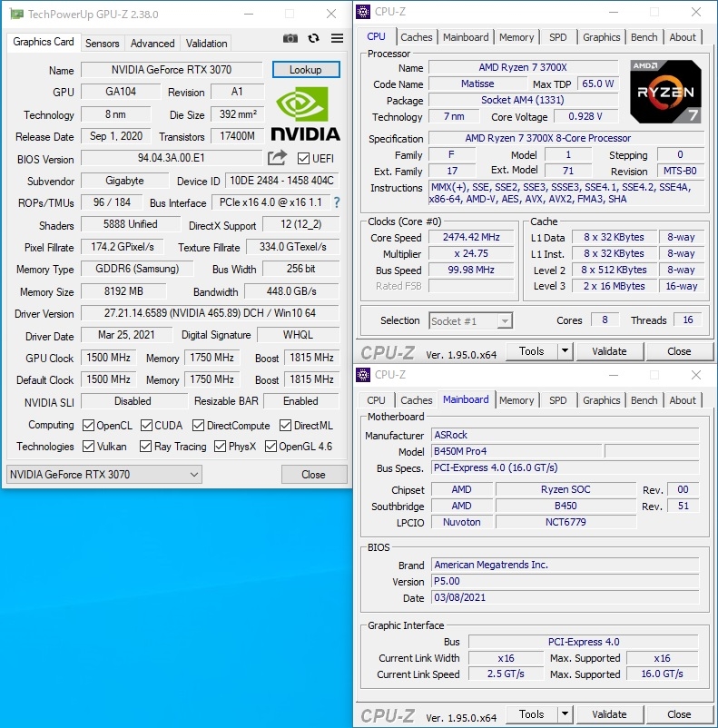
Task: Toggle the DirectML checkbox
Action: tap(286, 426)
